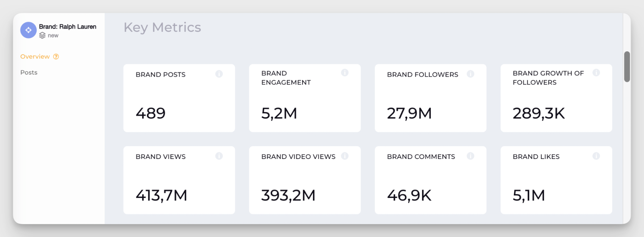This screenshot has height=237, width=644.
Task: Click the 'Brand: Ralph Lauren' title text
Action: coord(67,27)
